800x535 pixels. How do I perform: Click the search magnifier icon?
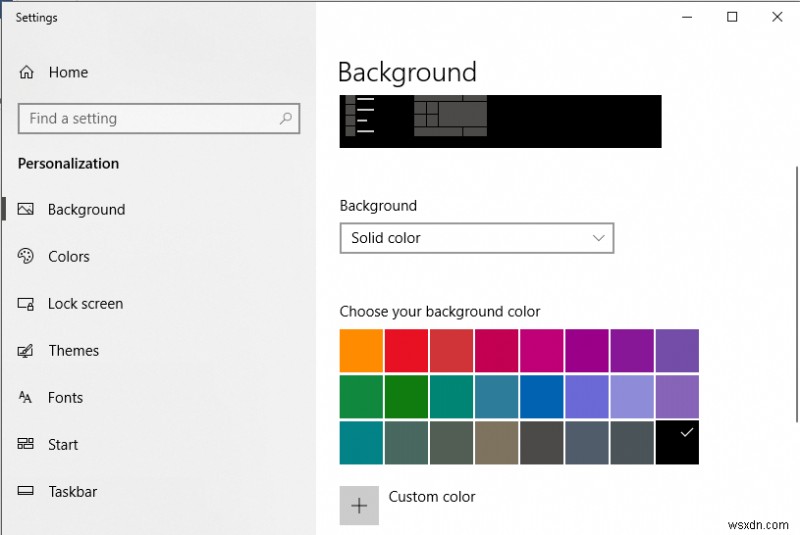click(286, 118)
